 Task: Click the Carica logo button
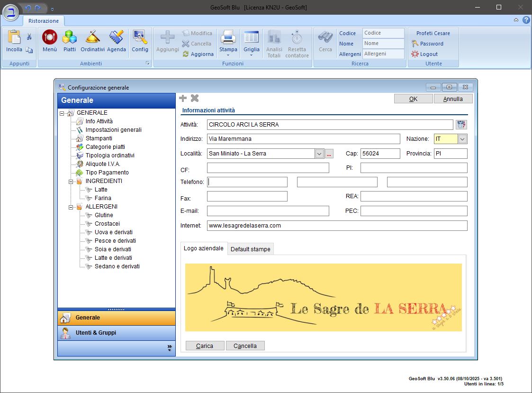pos(205,346)
